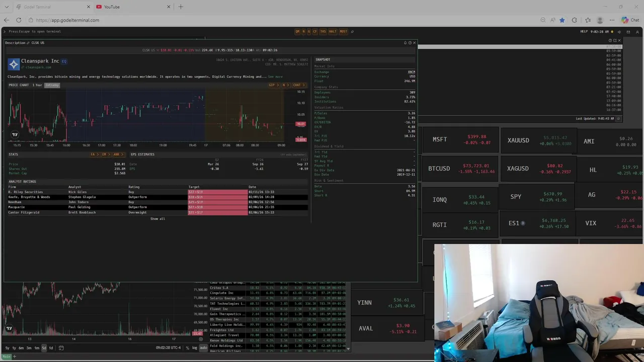Click the EQ badge beside Cleanspark Inc
644x362 pixels.
[64, 61]
